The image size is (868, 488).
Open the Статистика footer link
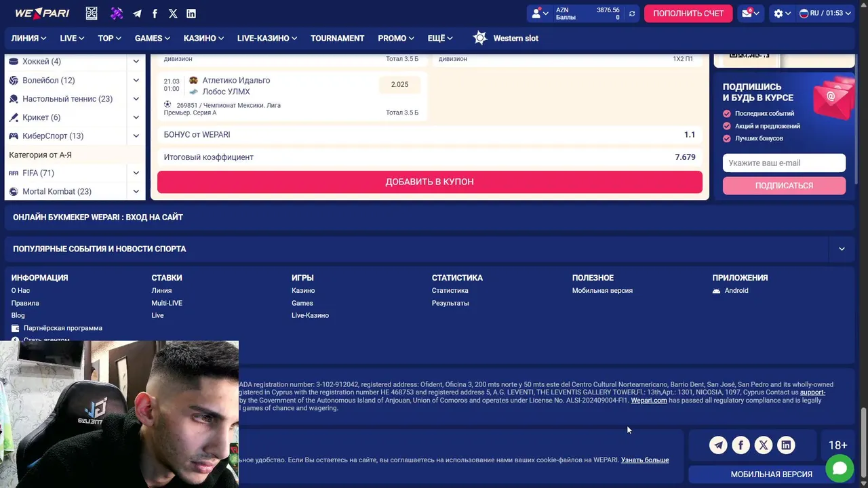point(450,291)
